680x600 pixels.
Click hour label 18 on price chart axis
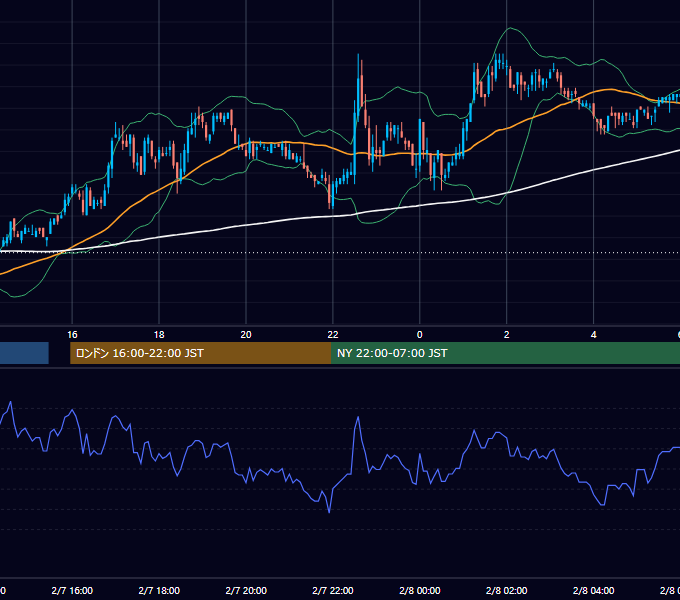[x=159, y=335]
